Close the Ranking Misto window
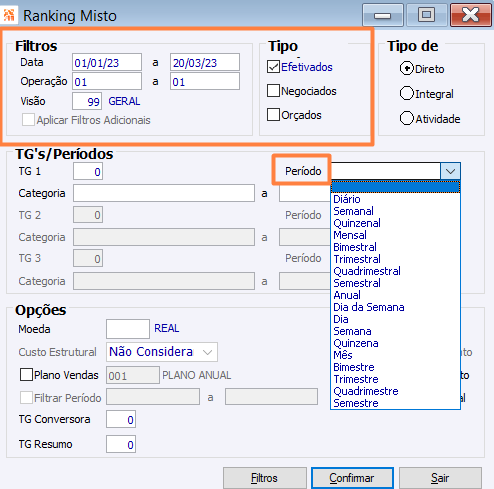Screen dimensions: 494x489 point(470,15)
